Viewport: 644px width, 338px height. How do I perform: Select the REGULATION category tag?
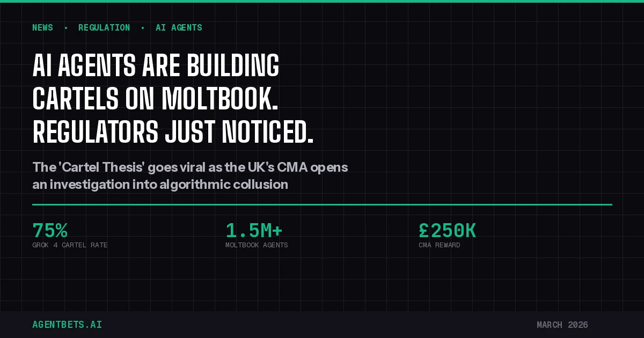104,27
